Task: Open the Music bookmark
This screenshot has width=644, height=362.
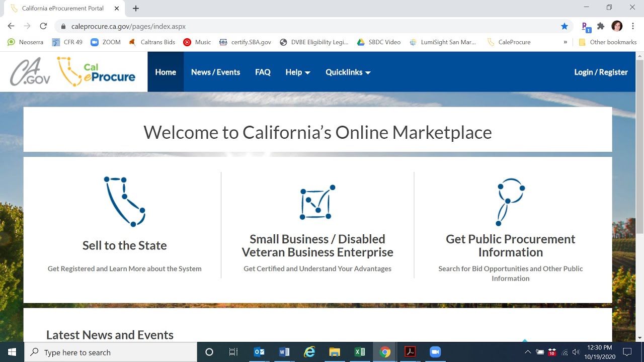Action: pyautogui.click(x=197, y=42)
